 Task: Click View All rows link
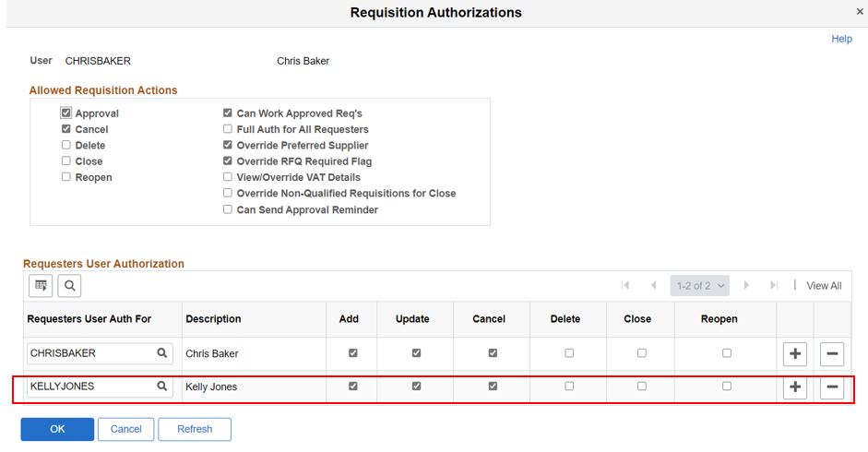click(x=824, y=286)
